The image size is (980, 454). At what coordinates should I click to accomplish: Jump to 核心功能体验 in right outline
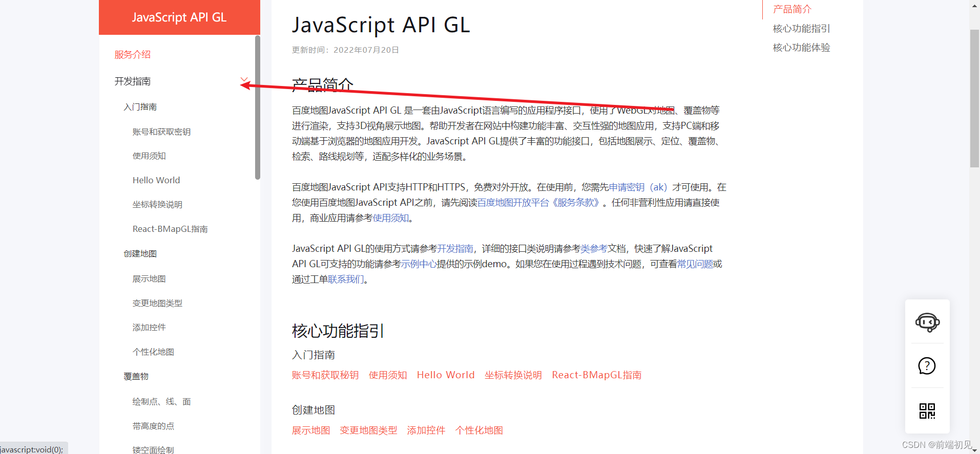click(801, 48)
